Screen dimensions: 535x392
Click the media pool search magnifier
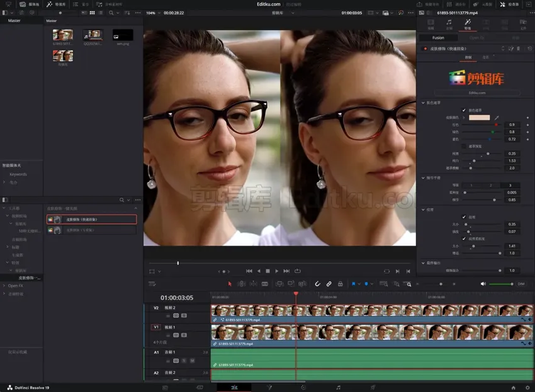tap(111, 13)
